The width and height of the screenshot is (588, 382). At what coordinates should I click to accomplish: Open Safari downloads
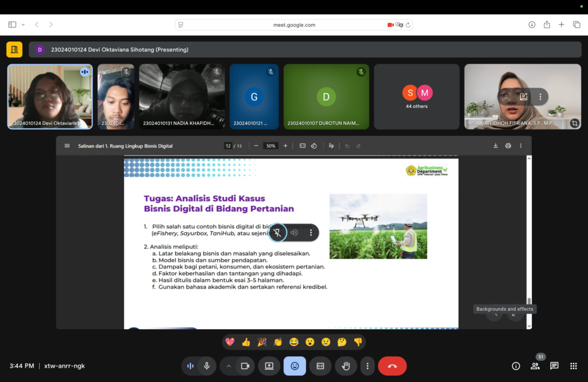coord(532,25)
